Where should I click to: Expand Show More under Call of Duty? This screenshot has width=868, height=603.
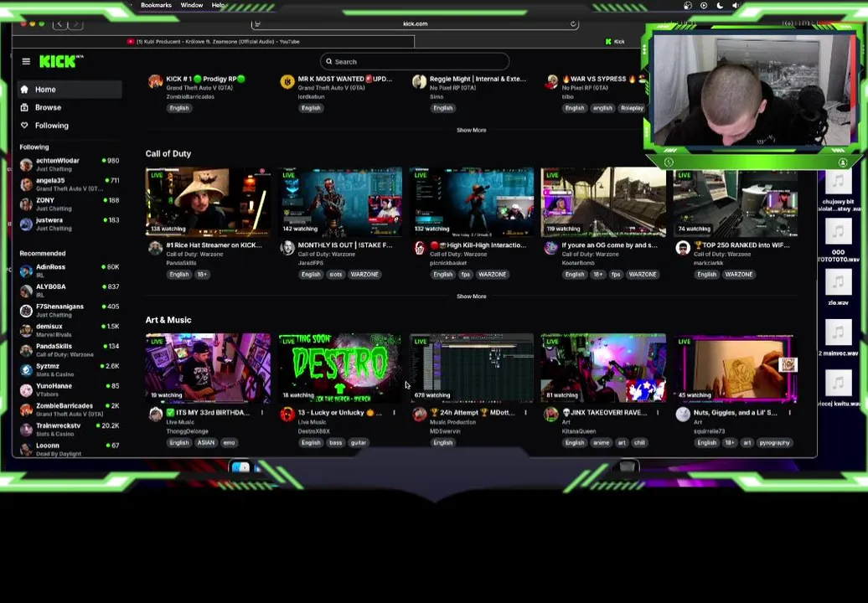pos(471,296)
